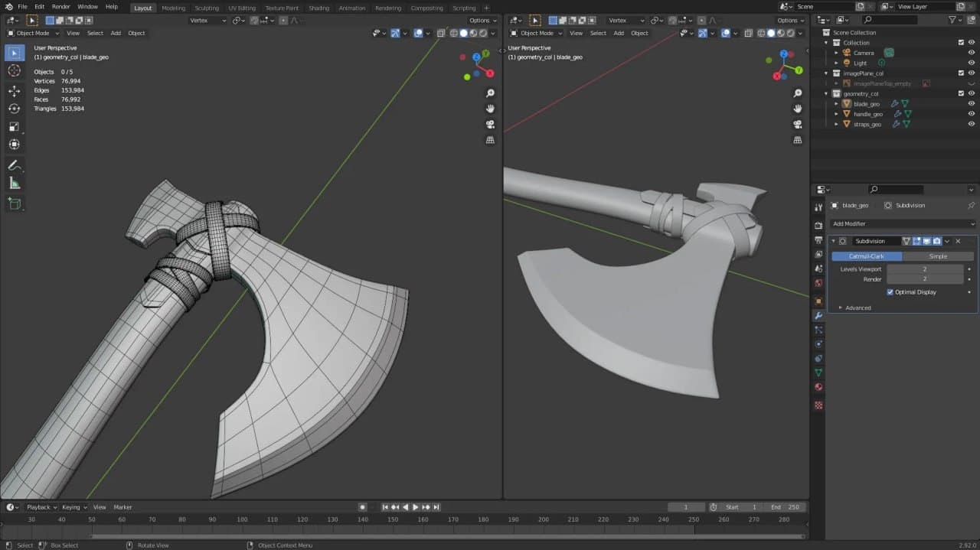The image size is (980, 550).
Task: Toggle camera view icon in right viewport
Action: tap(798, 124)
